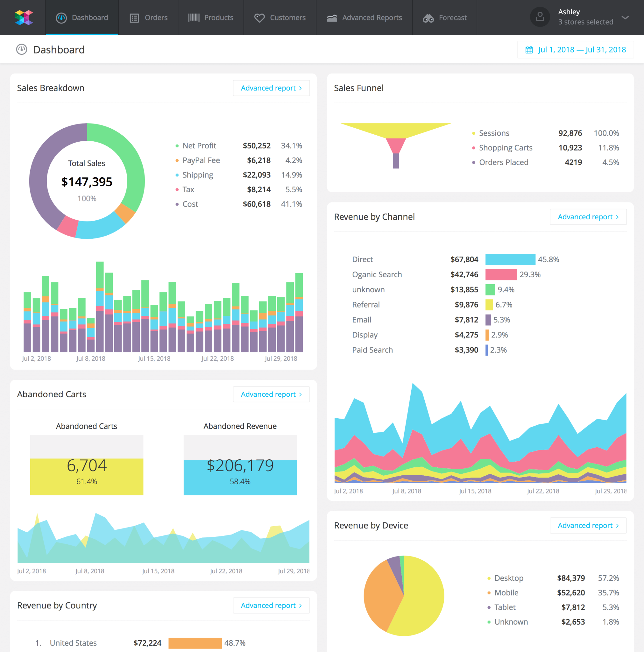Open Advanced report for Sales Breakdown
The image size is (644, 652).
point(271,88)
